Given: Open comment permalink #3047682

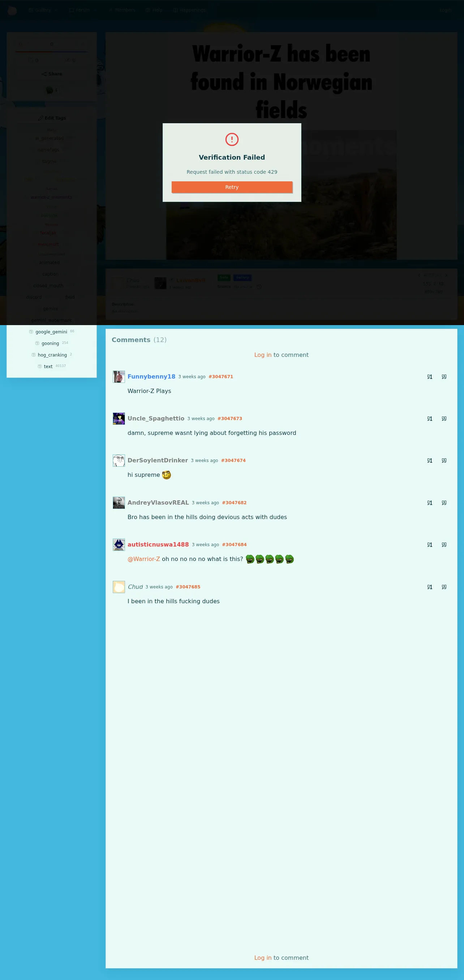Looking at the screenshot, I should [x=234, y=502].
